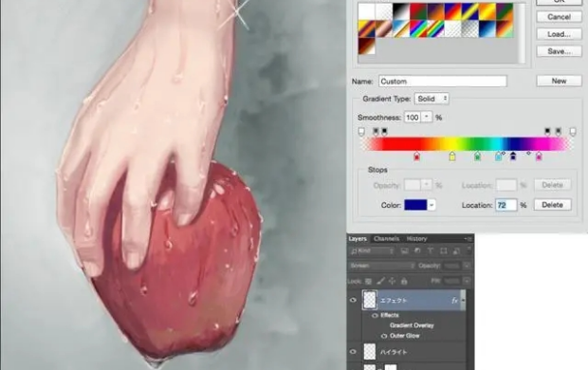Image resolution: width=588 pixels, height=370 pixels.
Task: Switch to the Layers tab
Action: pyautogui.click(x=358, y=239)
